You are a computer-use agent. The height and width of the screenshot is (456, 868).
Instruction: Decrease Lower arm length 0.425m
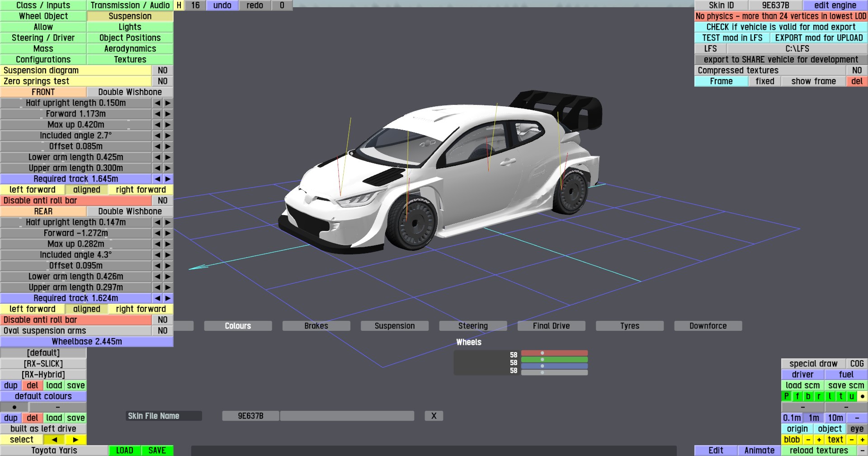tap(157, 157)
